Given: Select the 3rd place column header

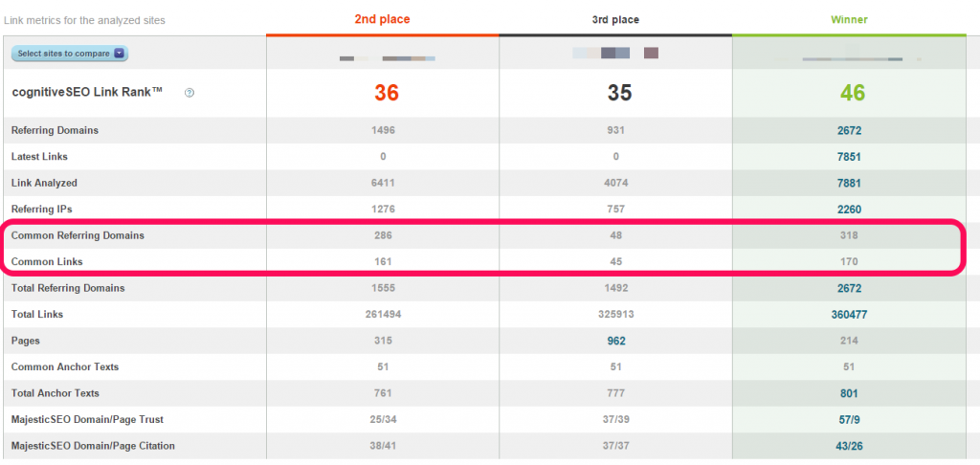Looking at the screenshot, I should click(x=615, y=20).
